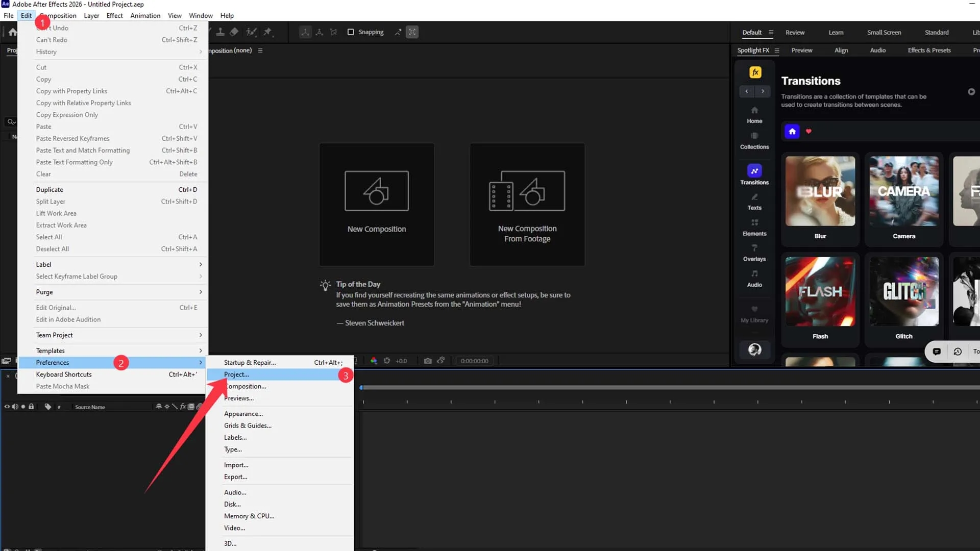980x551 pixels.
Task: Click the Reset Exposure aperture icon
Action: (387, 361)
